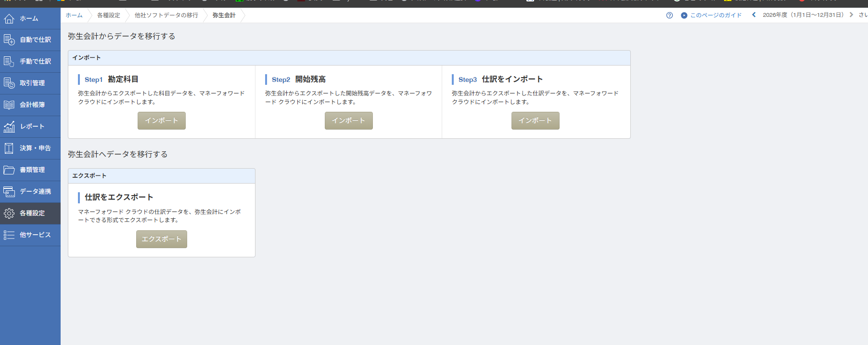Click the play icon beside このページのガイド
The width and height of the screenshot is (868, 345).
click(684, 15)
